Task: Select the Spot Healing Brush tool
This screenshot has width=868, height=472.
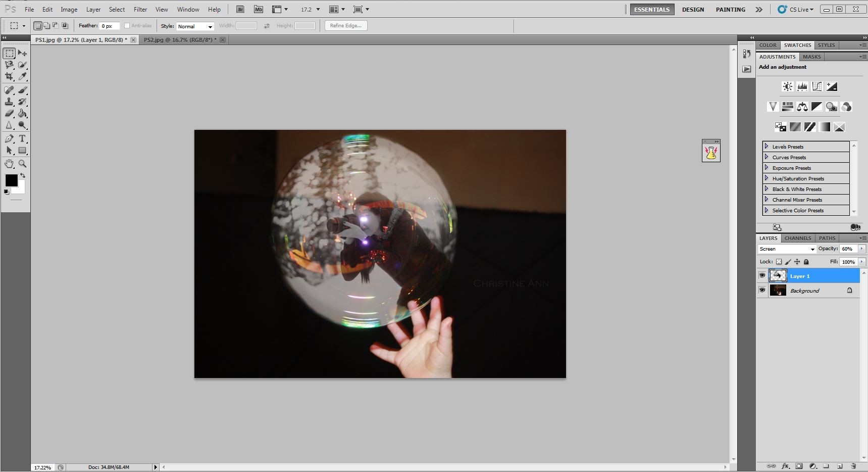Action: coord(9,90)
